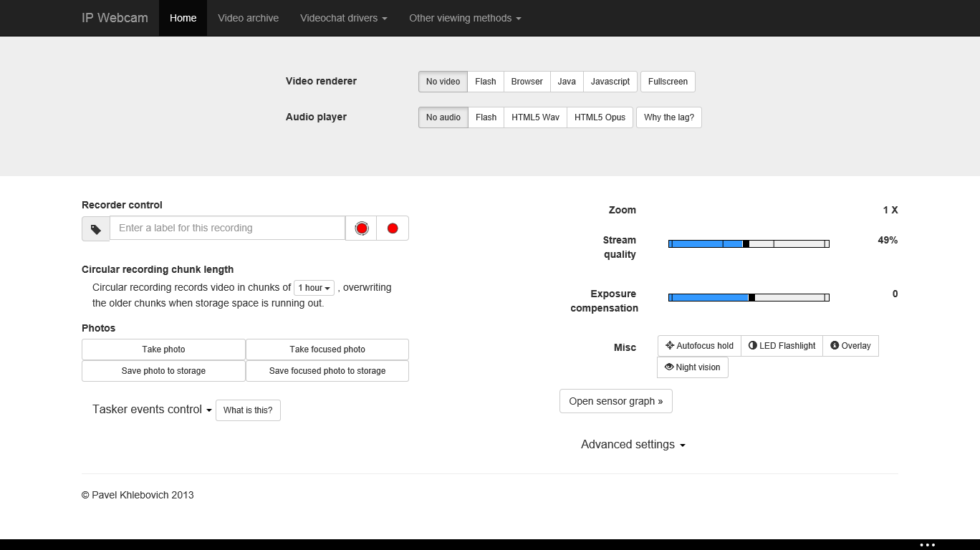Go to the Home tab
The image size is (980, 550).
pyautogui.click(x=183, y=18)
